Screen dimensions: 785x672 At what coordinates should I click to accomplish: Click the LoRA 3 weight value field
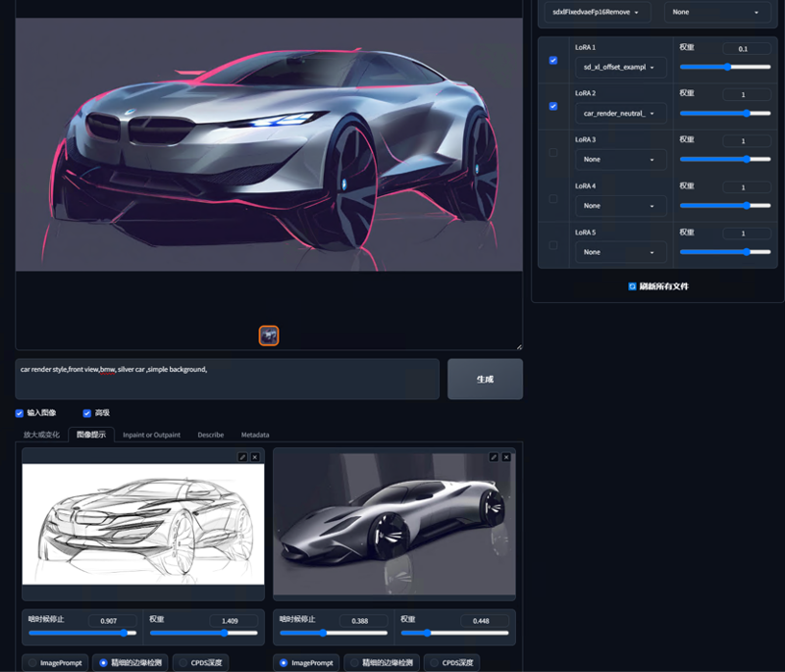click(747, 141)
